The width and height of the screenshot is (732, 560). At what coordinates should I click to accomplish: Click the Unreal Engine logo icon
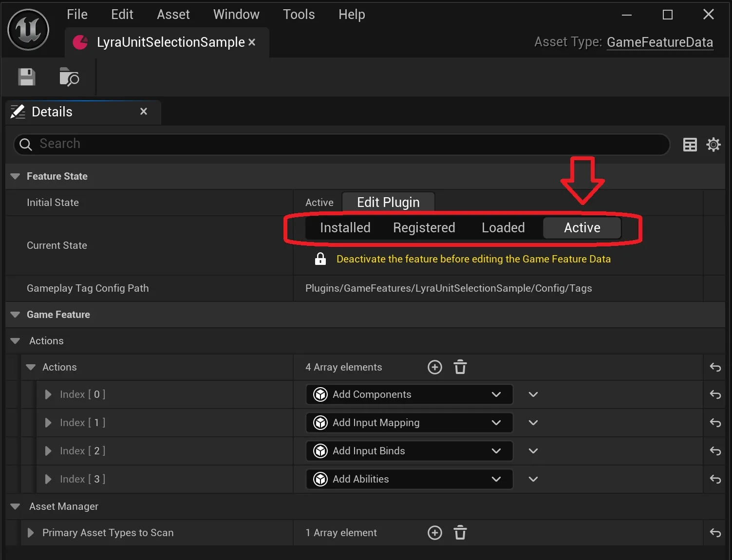coord(28,30)
